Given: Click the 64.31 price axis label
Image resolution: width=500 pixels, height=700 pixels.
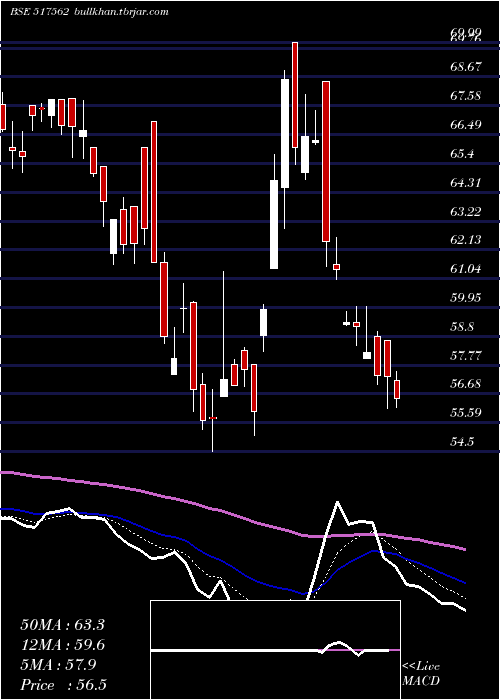Looking at the screenshot, I should 466,183.
